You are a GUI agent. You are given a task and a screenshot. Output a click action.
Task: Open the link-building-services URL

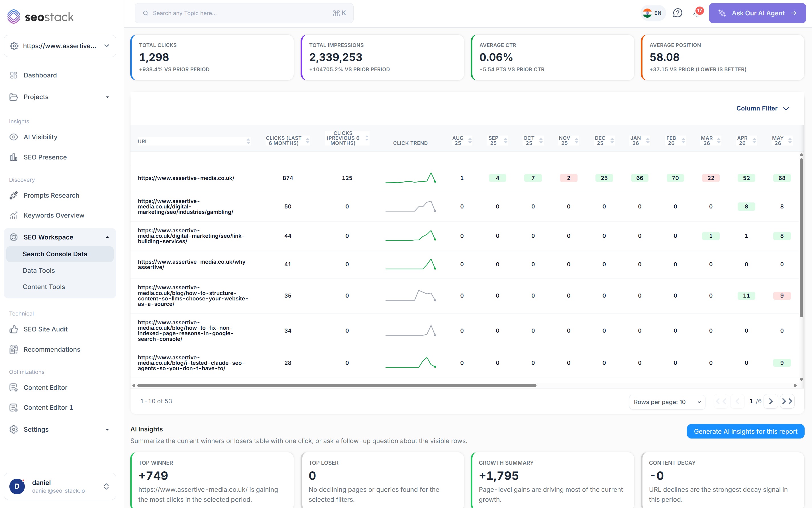[191, 236]
